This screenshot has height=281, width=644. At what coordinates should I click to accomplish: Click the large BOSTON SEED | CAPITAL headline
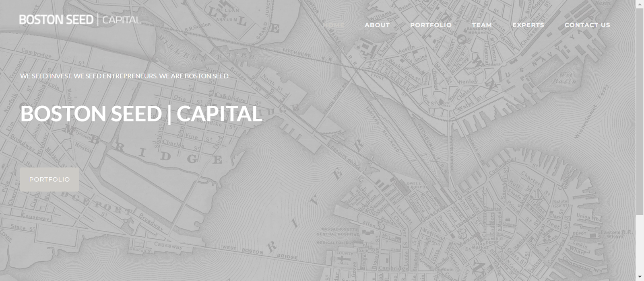click(x=141, y=114)
